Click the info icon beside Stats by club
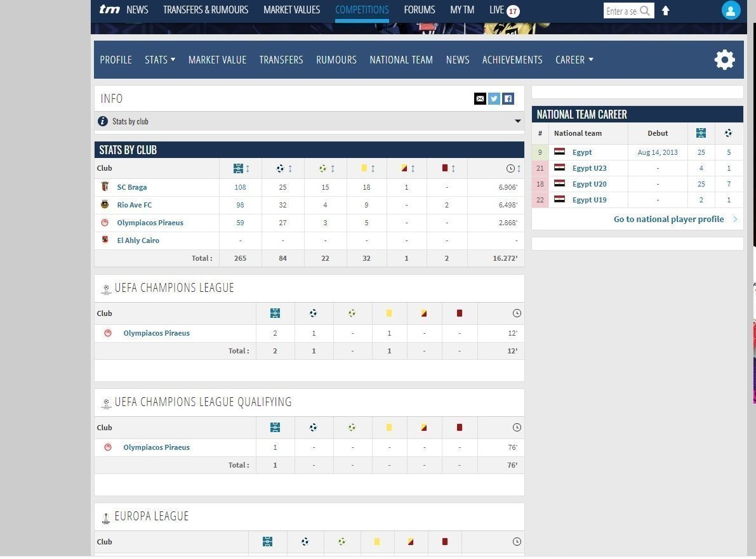The image size is (756, 559). click(x=103, y=121)
